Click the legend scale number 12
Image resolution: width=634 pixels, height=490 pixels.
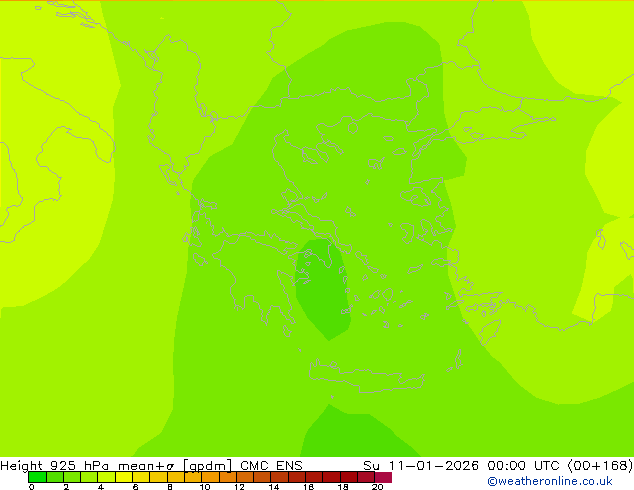pos(239,487)
